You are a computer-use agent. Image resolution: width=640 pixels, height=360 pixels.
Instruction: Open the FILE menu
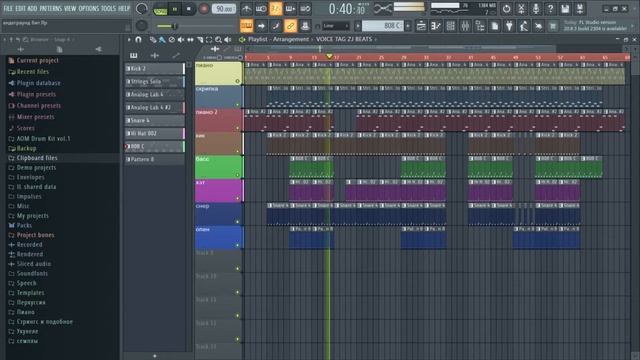[8, 9]
